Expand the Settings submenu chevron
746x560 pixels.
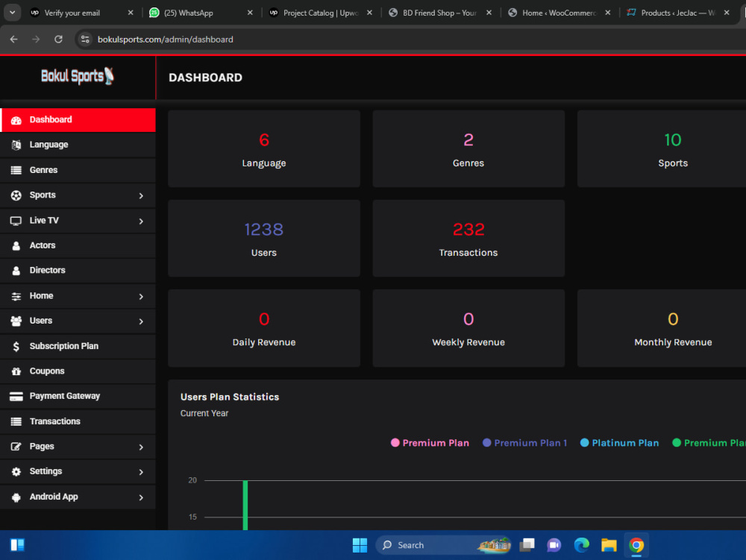pos(141,472)
